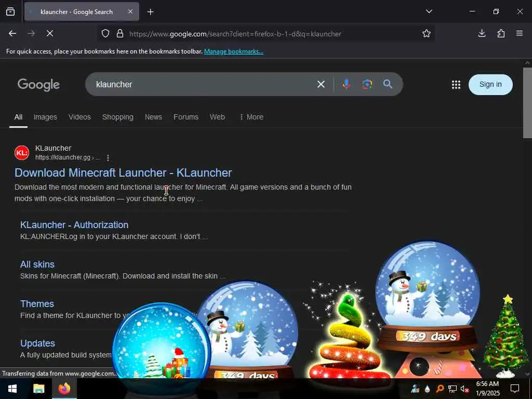This screenshot has width=532, height=399.
Task: Click the red KL: site favicon
Action: coord(22,153)
